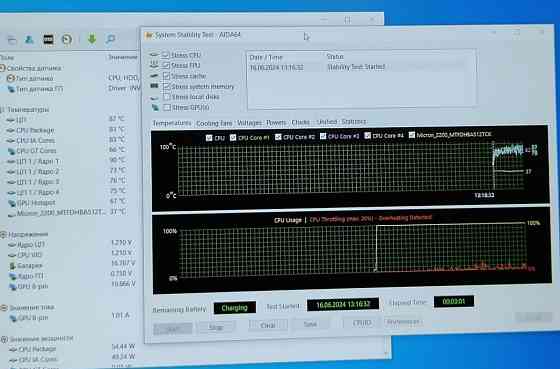
Task: Open the Voltages tab
Action: 249,123
